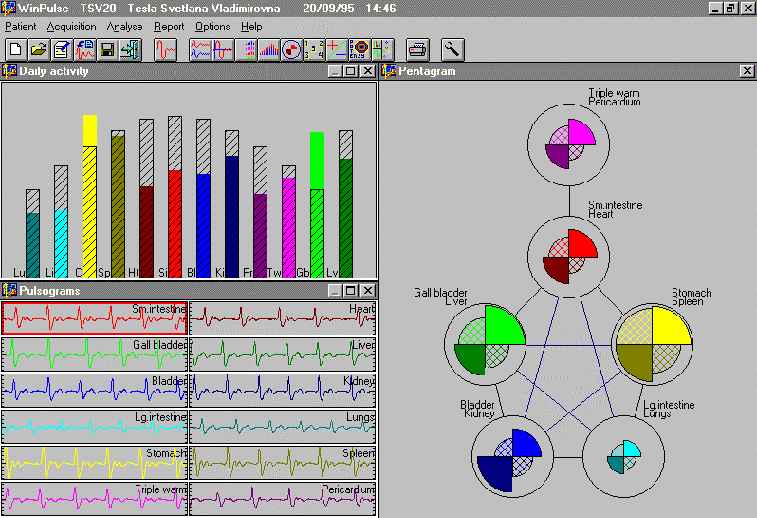The image size is (757, 518).
Task: Select the Spleen pulsogram panel
Action: [x=282, y=463]
